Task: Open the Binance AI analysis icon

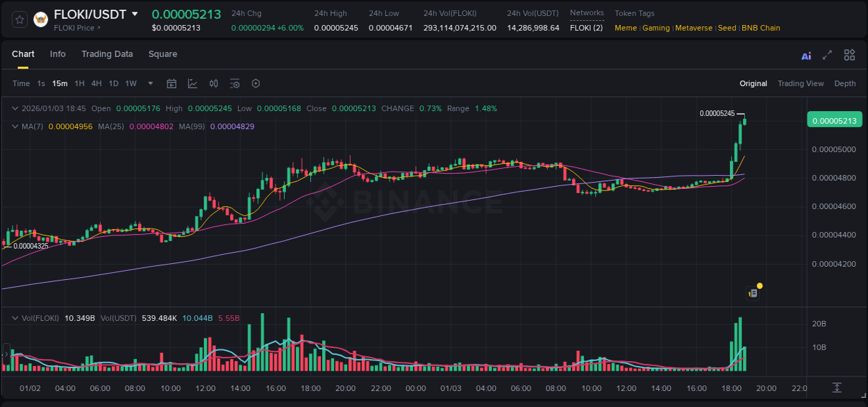Action: pyautogui.click(x=806, y=54)
